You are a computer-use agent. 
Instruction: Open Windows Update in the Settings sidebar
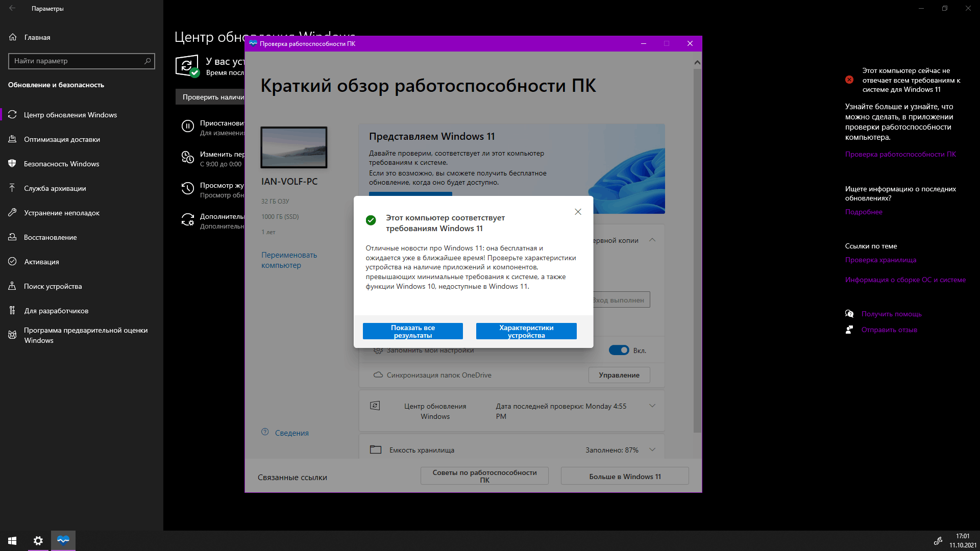point(82,115)
